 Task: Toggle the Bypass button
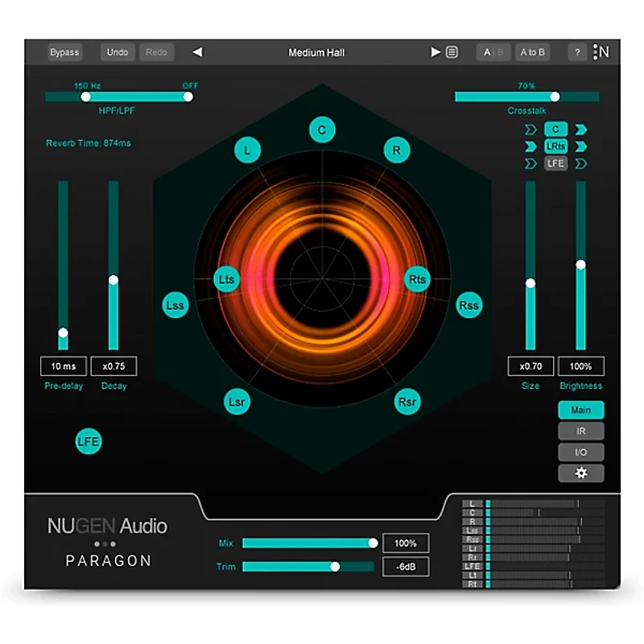(x=65, y=52)
